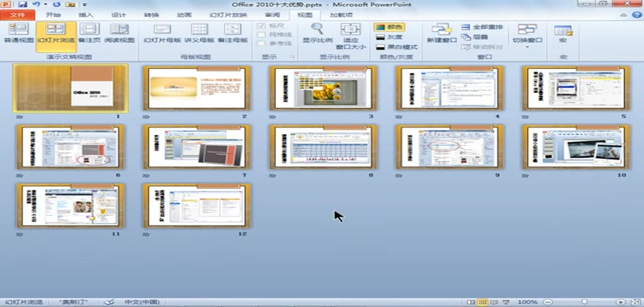644x307 pixels.
Task: Switch to 幻灯片放映 Slide Show tab
Action: 228,15
